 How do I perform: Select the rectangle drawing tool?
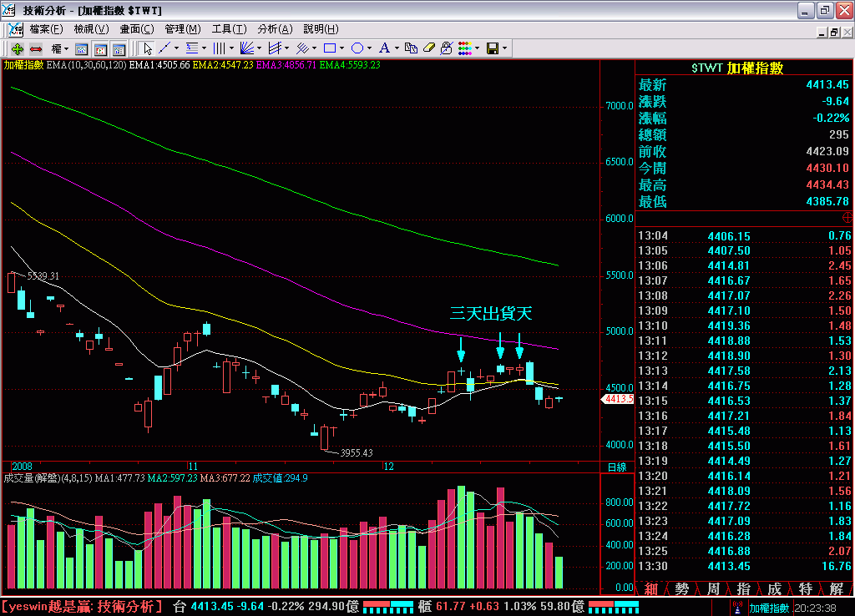point(329,48)
